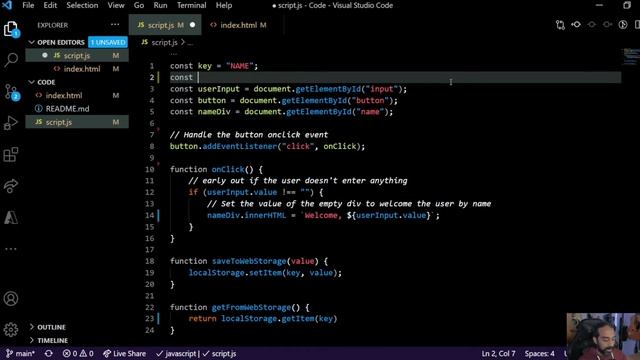
Task: Open the Edit menu
Action: tap(50, 5)
